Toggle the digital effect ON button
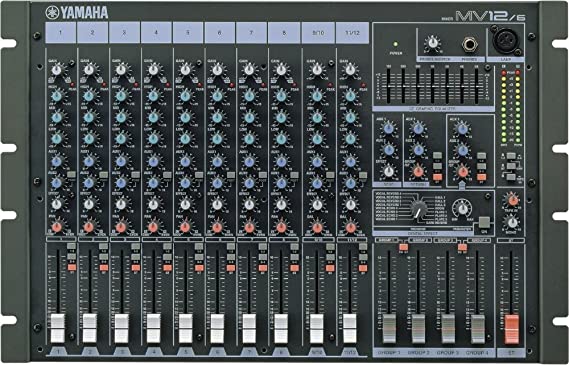 483,222
